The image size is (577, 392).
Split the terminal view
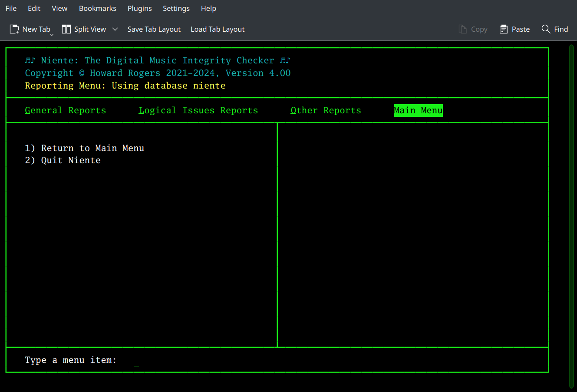click(85, 29)
